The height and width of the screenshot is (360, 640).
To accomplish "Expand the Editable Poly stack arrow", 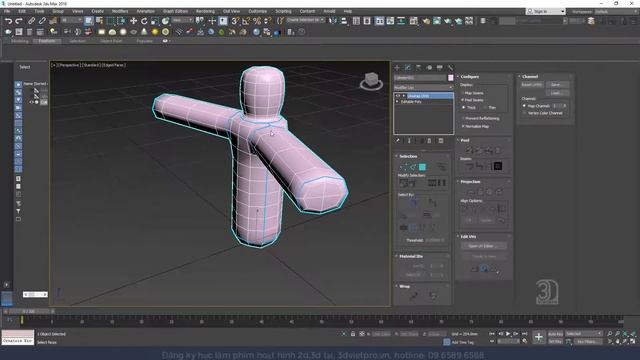I will (398, 102).
